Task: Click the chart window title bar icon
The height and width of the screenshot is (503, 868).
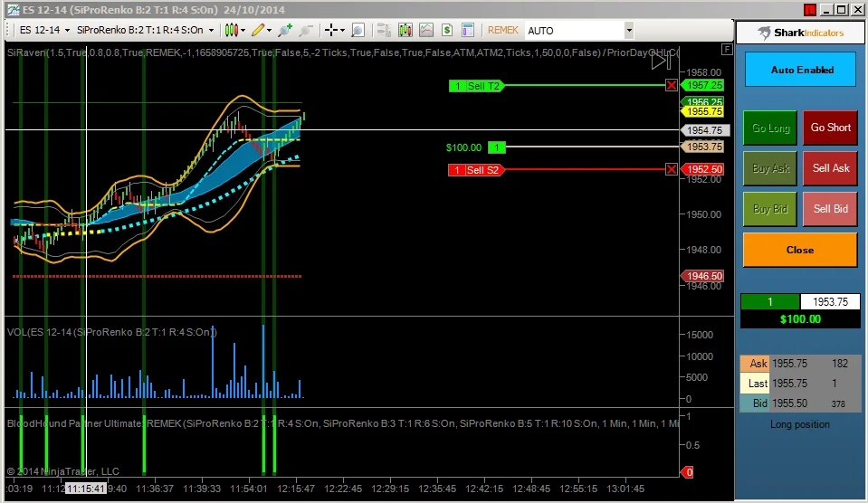Action: point(13,10)
